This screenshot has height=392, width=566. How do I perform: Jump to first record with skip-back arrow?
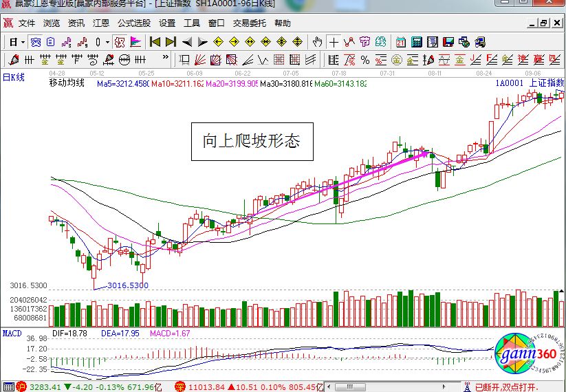tap(155, 42)
